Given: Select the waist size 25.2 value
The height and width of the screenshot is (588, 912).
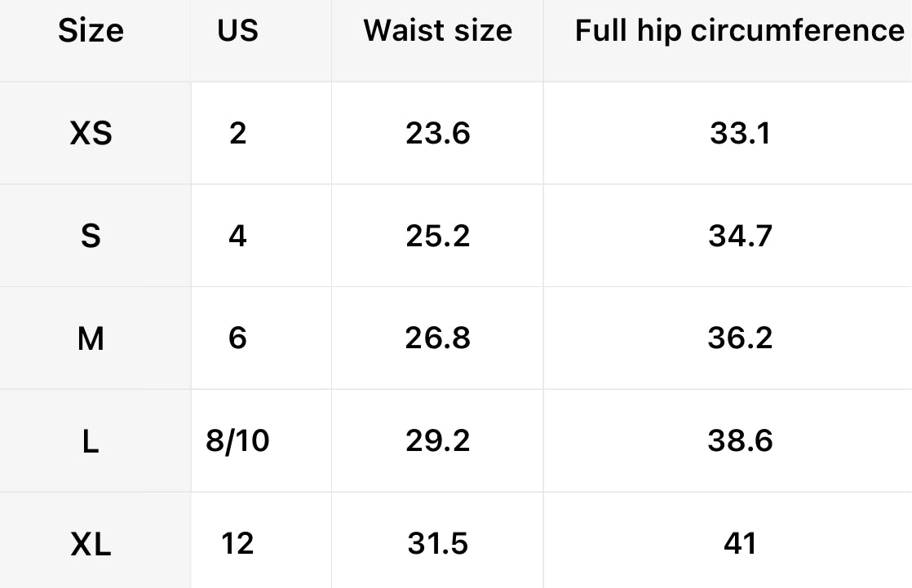Looking at the screenshot, I should click(438, 236).
